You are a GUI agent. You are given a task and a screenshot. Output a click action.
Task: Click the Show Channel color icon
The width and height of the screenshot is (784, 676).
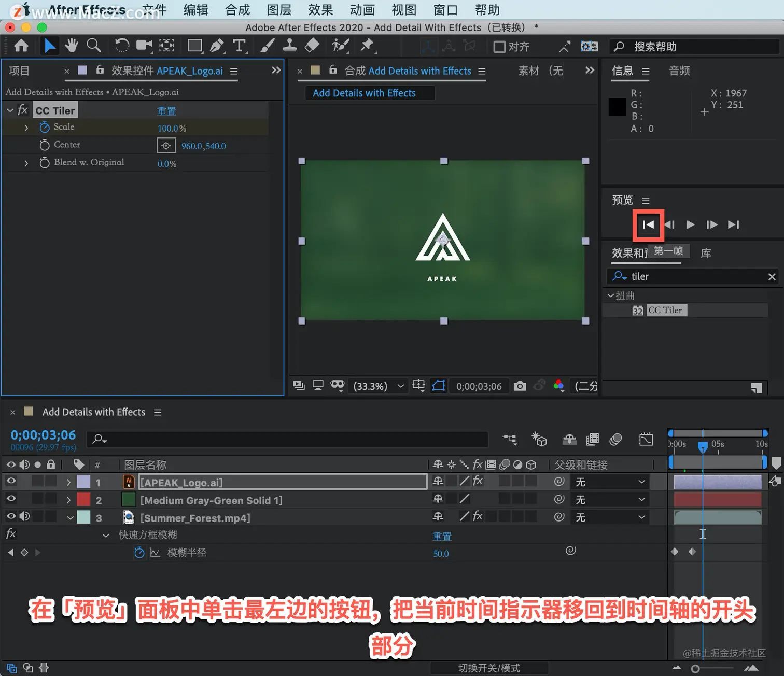558,386
